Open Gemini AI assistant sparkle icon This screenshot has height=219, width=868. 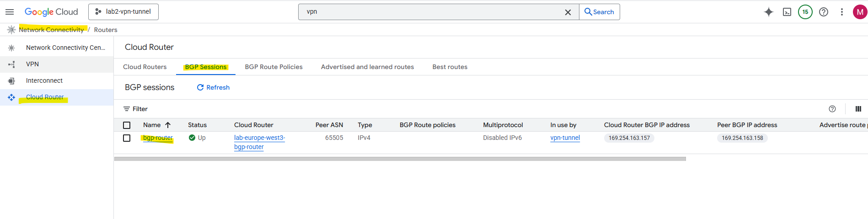[768, 12]
